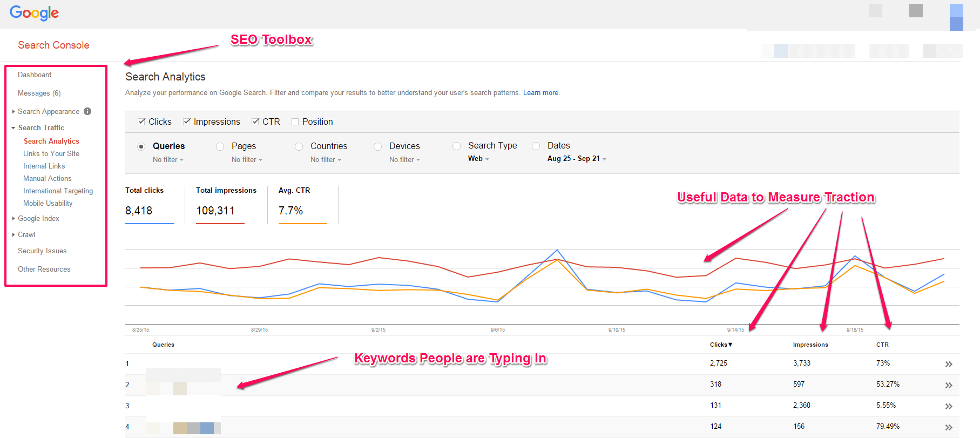Click the Search Console title link

coord(53,45)
